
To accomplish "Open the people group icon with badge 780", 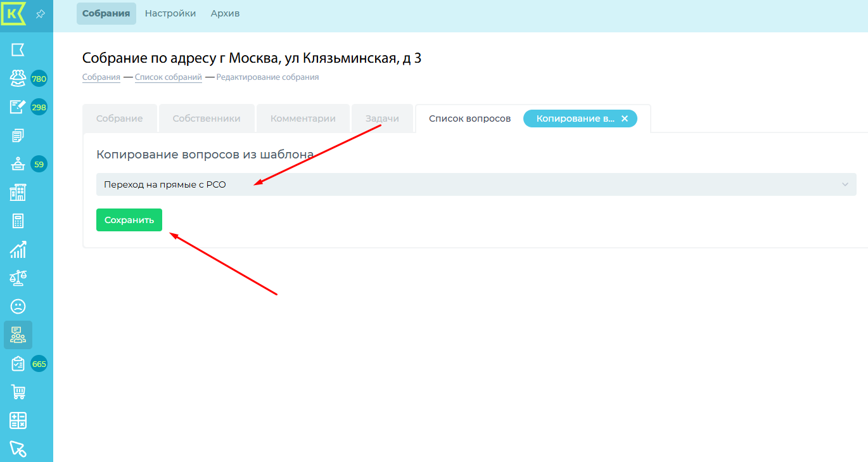I will [18, 79].
